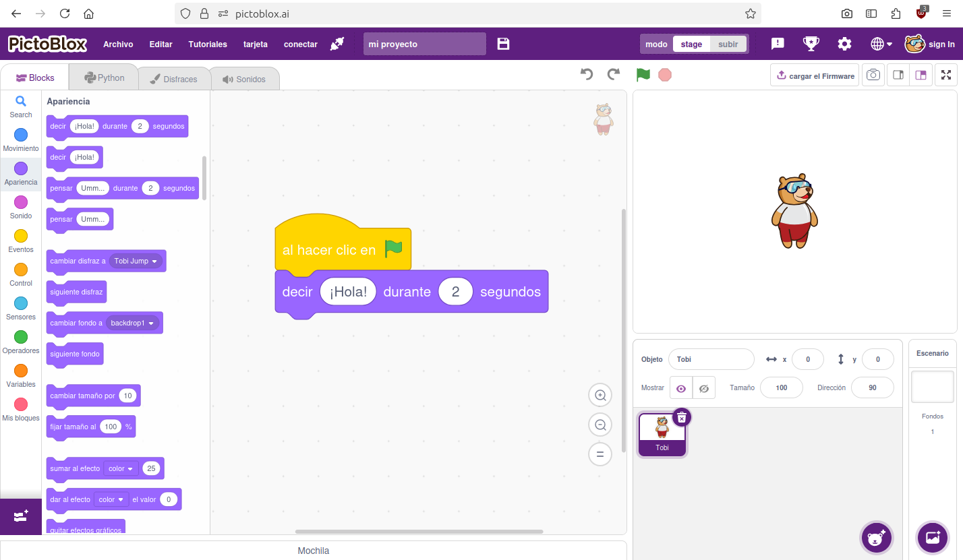Click the cargar el Firmware button

pyautogui.click(x=815, y=75)
